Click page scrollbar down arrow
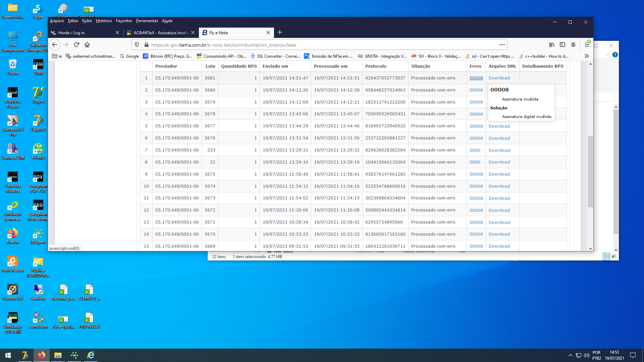This screenshot has width=644, height=362. pyautogui.click(x=590, y=249)
